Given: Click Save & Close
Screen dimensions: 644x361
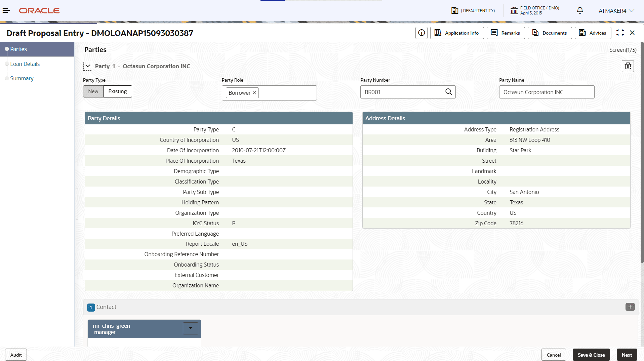Looking at the screenshot, I should pos(591,355).
